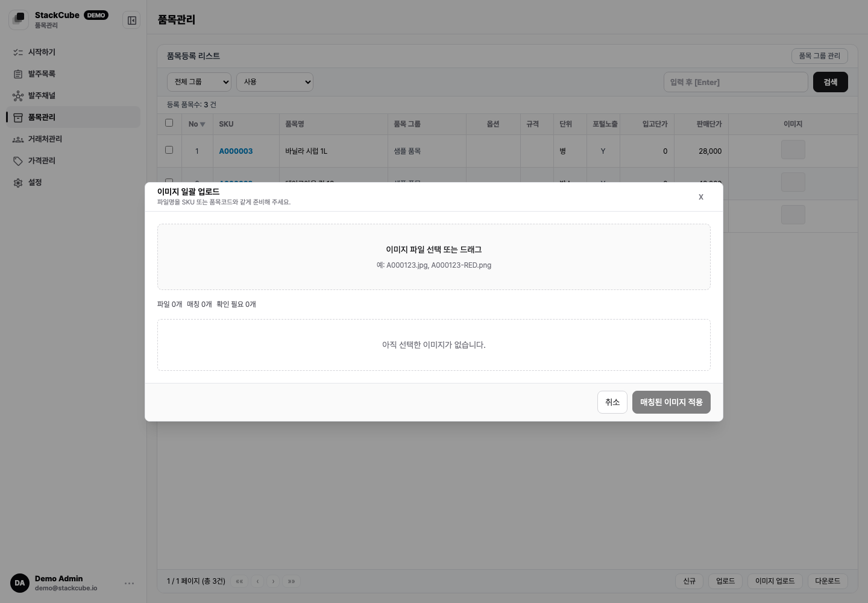
Task: Go to next page arrow
Action: [273, 581]
